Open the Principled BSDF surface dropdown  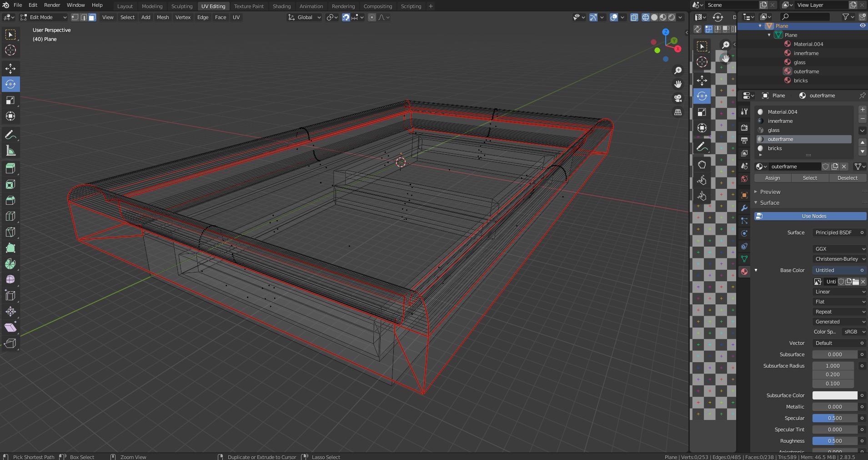coord(839,233)
